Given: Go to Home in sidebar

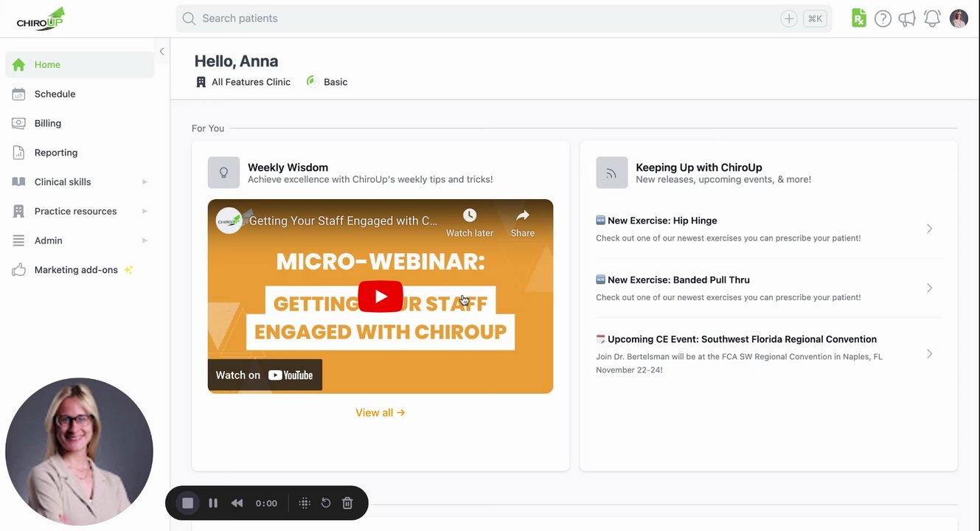Looking at the screenshot, I should (x=80, y=65).
